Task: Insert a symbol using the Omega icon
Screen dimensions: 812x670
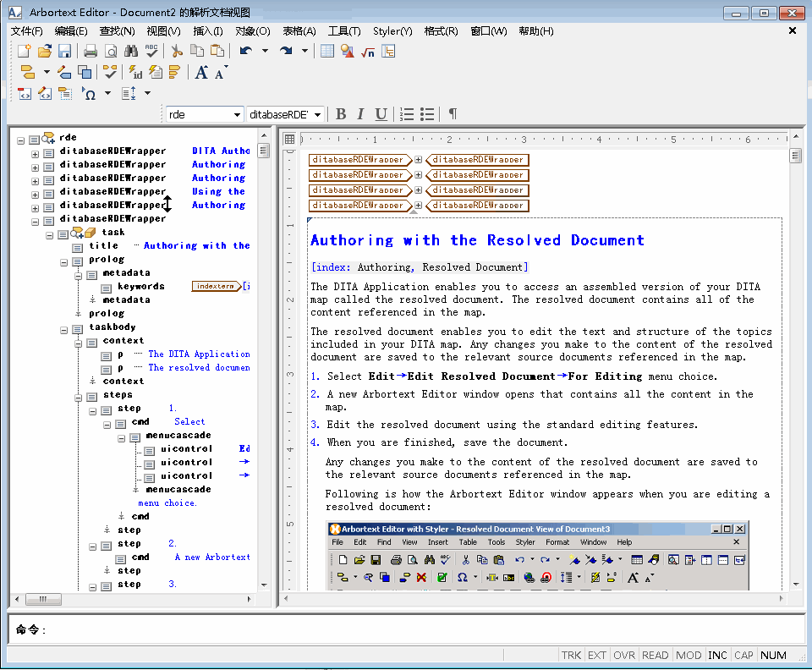Action: [89, 93]
